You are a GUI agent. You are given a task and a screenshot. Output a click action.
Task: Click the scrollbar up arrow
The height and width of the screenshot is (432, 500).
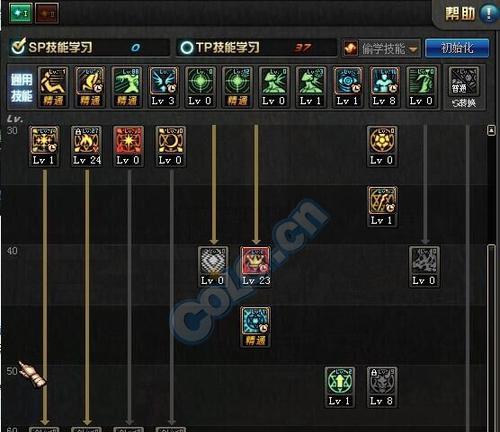point(491,130)
